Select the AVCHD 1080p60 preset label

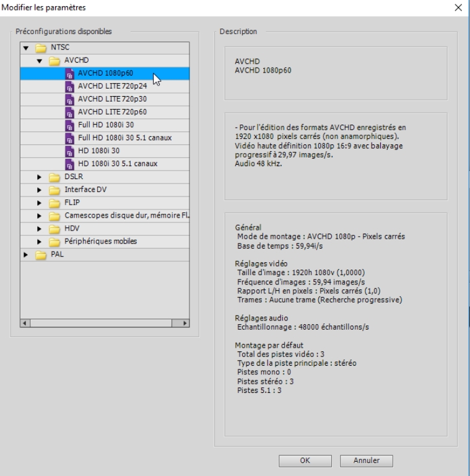[x=105, y=73]
